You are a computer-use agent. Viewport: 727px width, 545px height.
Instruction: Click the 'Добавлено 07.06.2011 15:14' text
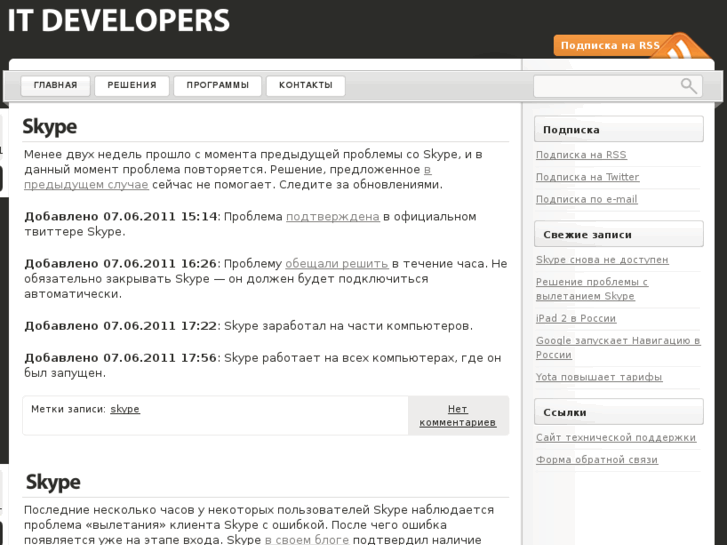(121, 217)
